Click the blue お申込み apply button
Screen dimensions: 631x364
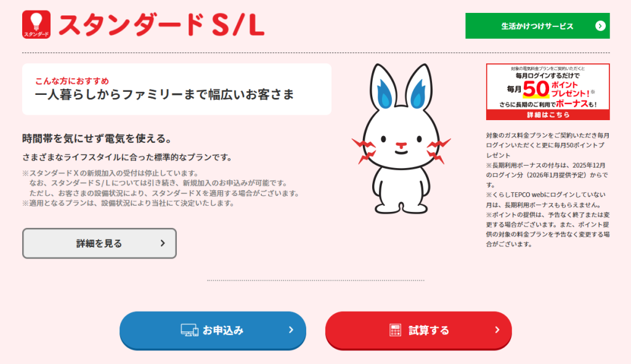coord(213,330)
